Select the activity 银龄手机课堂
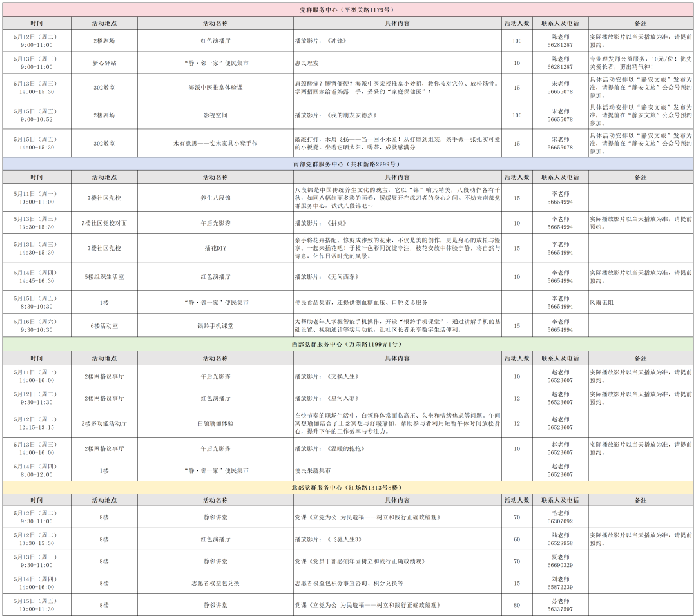This screenshot has width=696, height=616. [x=215, y=326]
